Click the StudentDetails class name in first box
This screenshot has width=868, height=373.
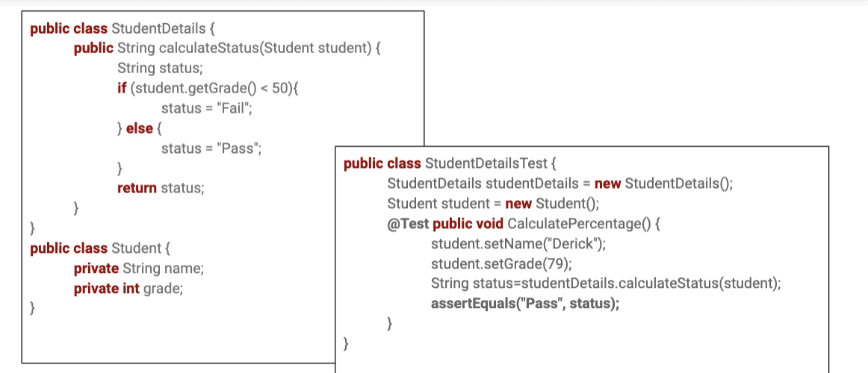[158, 29]
